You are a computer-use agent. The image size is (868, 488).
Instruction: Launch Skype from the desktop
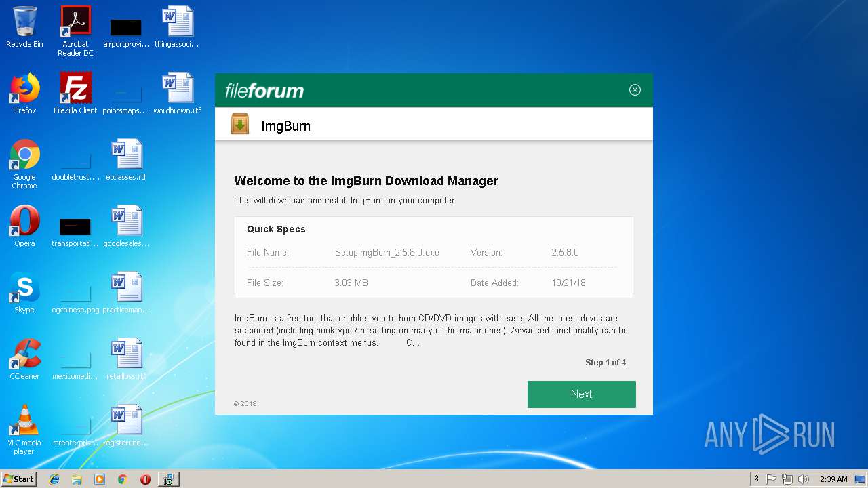click(24, 293)
